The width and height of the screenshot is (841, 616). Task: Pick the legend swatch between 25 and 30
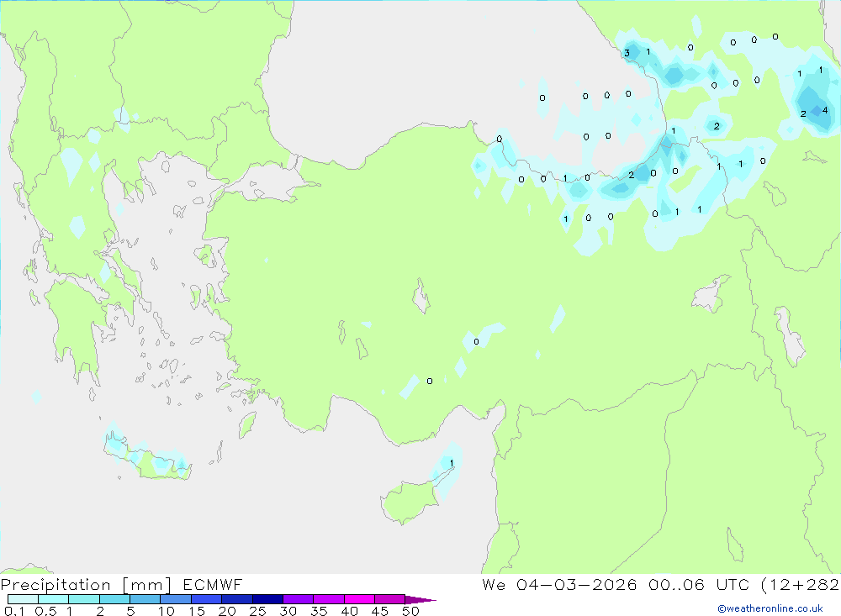coord(267,599)
